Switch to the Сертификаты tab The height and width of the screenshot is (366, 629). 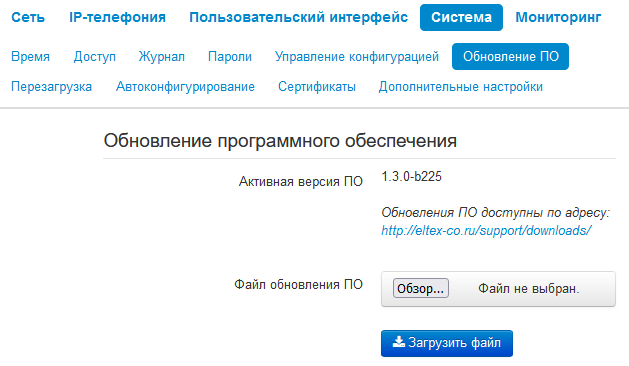pyautogui.click(x=317, y=87)
